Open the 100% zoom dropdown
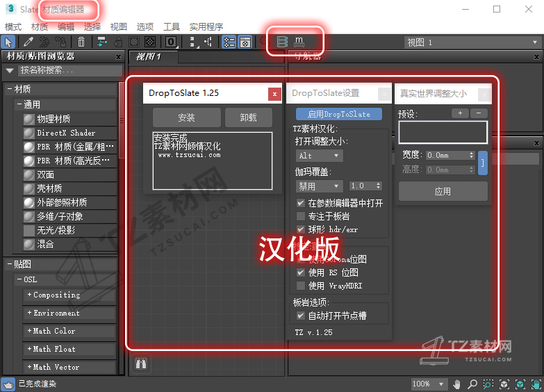The width and height of the screenshot is (544, 392). 428,384
